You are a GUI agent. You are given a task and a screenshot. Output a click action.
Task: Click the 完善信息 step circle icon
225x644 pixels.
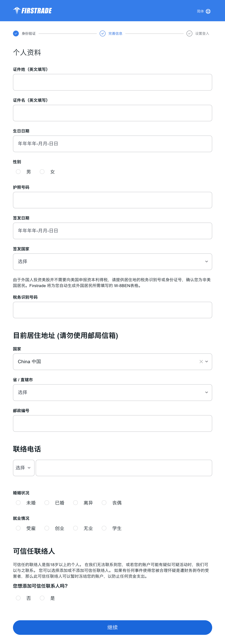102,33
